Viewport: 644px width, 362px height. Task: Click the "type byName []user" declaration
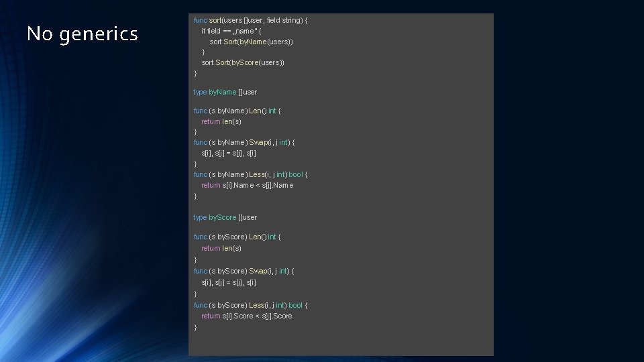point(225,92)
